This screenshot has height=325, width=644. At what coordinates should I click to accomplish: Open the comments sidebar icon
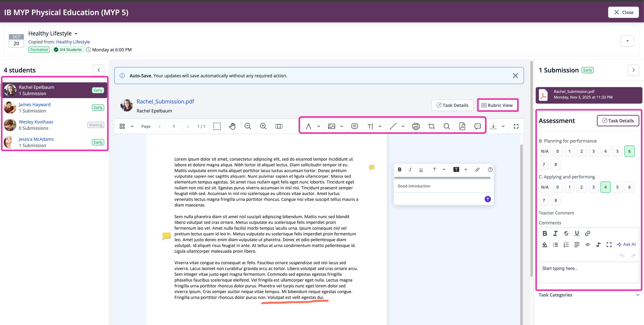pos(478,126)
